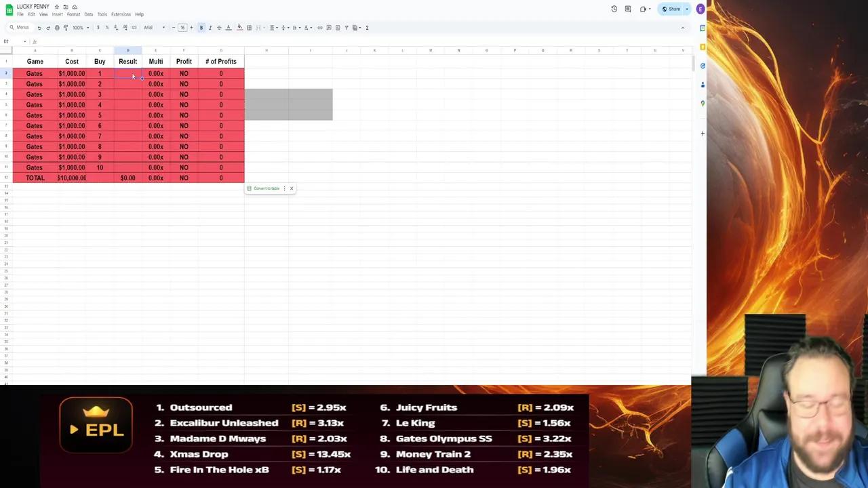The height and width of the screenshot is (488, 868).
Task: Open the borders tool
Action: click(249, 28)
